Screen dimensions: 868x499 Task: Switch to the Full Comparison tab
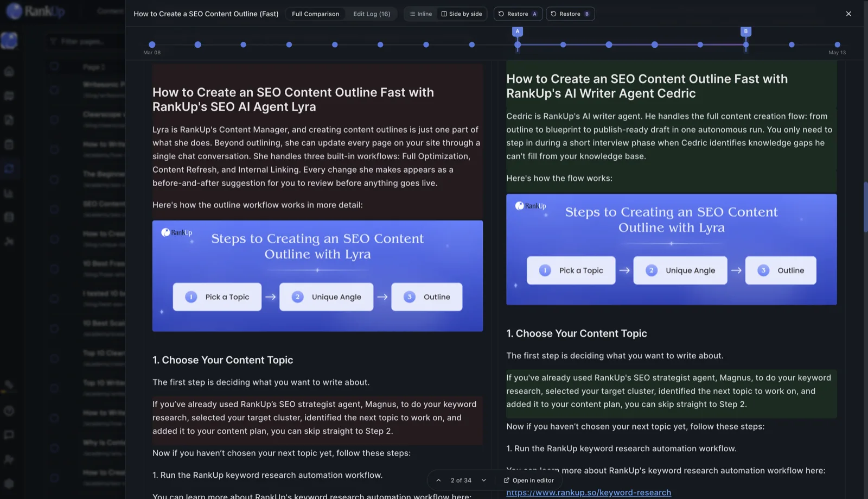[x=315, y=14]
